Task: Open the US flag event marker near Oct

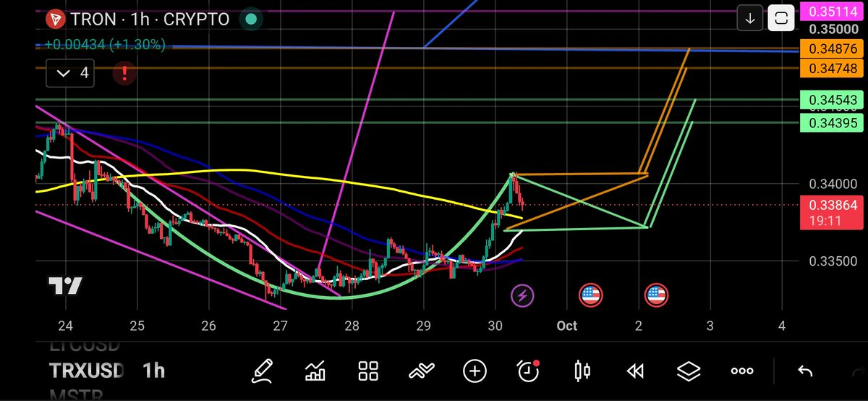Action: (590, 295)
